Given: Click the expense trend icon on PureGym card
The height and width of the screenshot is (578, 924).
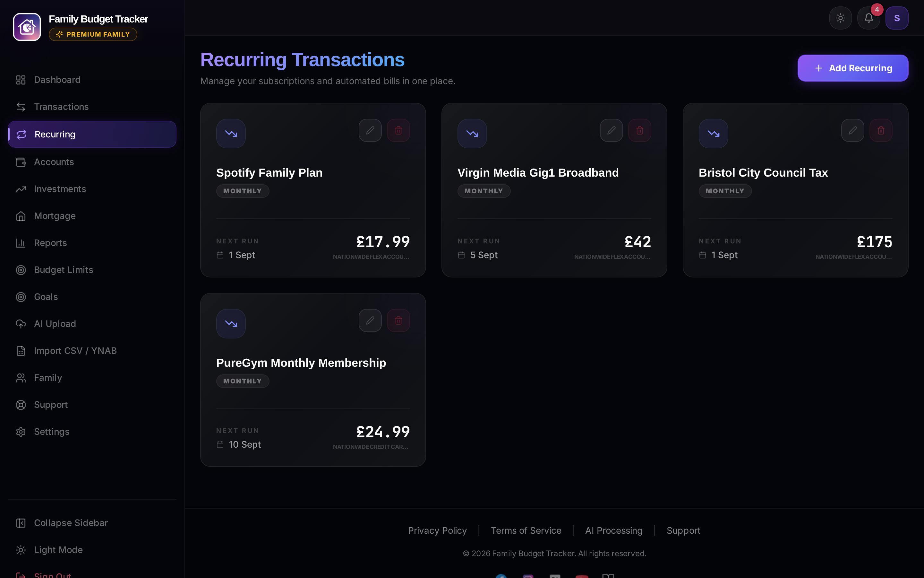Looking at the screenshot, I should click(231, 323).
